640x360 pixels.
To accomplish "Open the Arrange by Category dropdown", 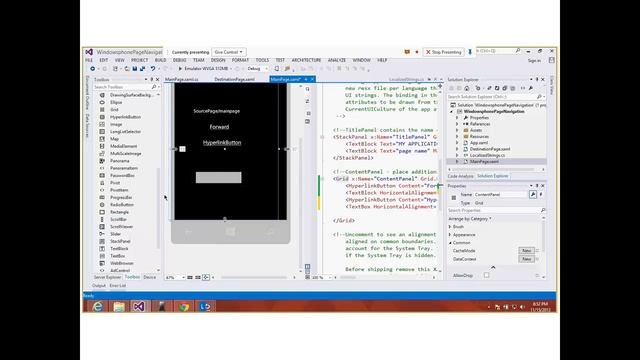I will click(x=470, y=219).
